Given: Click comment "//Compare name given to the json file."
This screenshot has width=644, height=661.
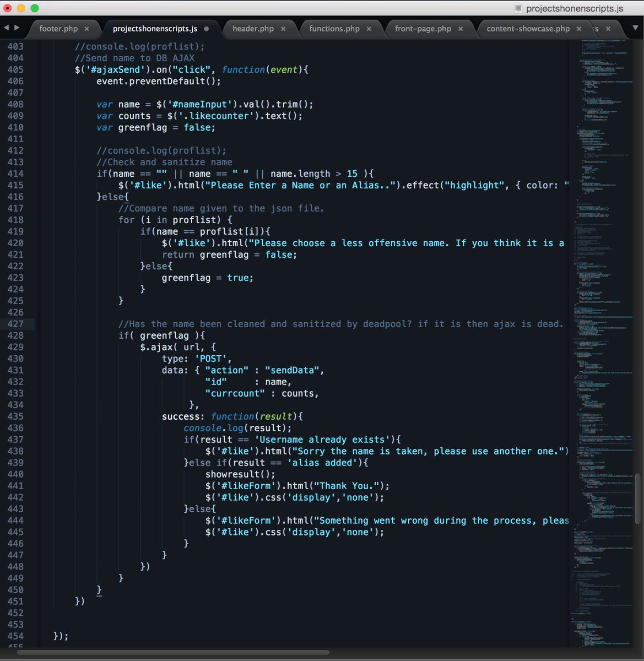Looking at the screenshot, I should (x=221, y=208).
